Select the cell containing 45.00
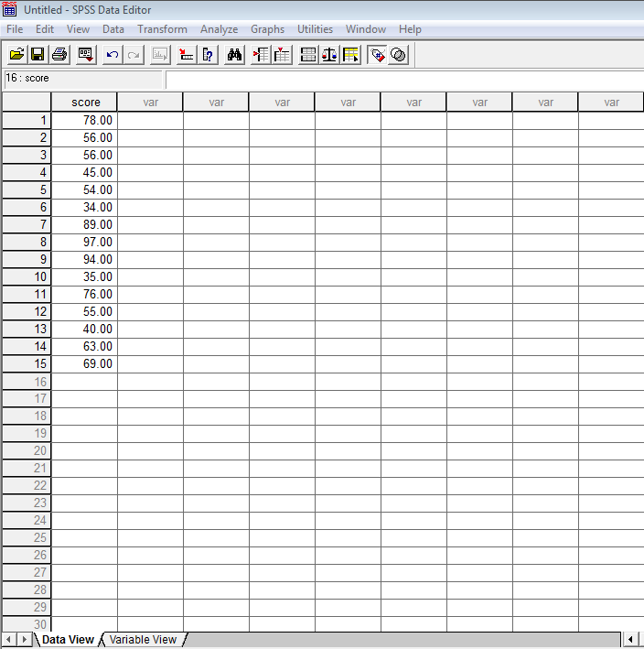The height and width of the screenshot is (649, 644). pyautogui.click(x=84, y=173)
